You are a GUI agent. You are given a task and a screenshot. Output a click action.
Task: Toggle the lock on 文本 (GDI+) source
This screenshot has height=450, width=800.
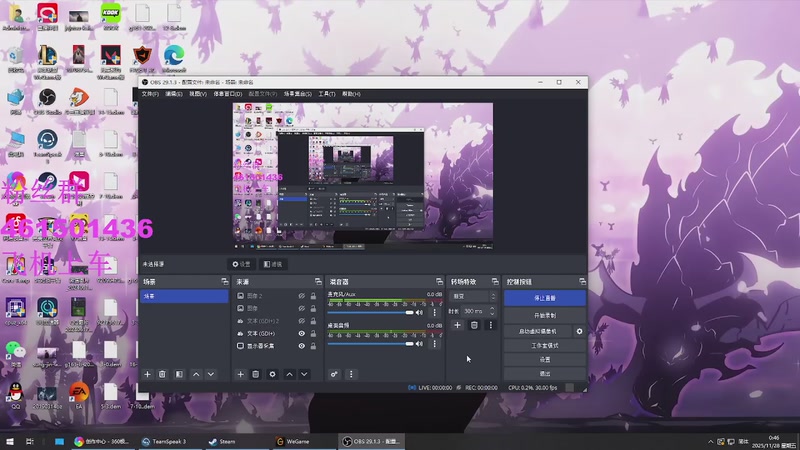(313, 334)
